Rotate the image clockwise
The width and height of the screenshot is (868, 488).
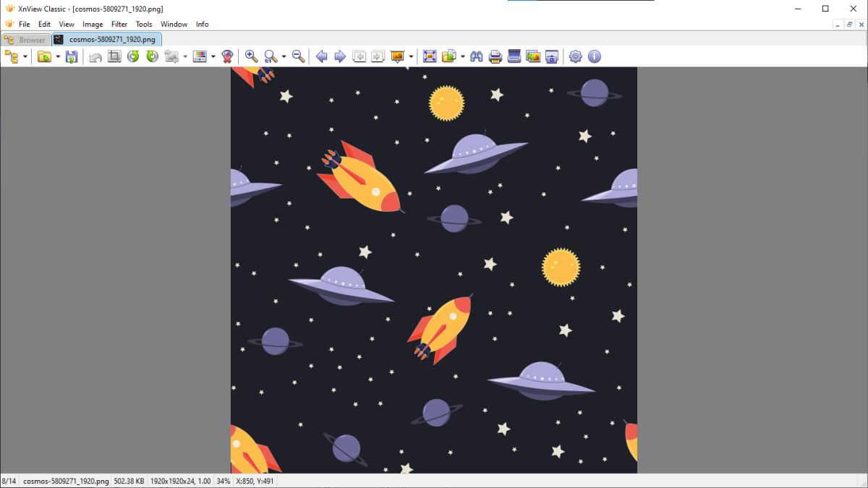(x=152, y=56)
